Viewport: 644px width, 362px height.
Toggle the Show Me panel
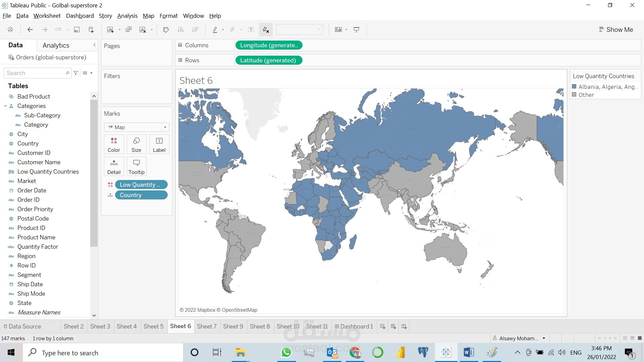pos(616,29)
